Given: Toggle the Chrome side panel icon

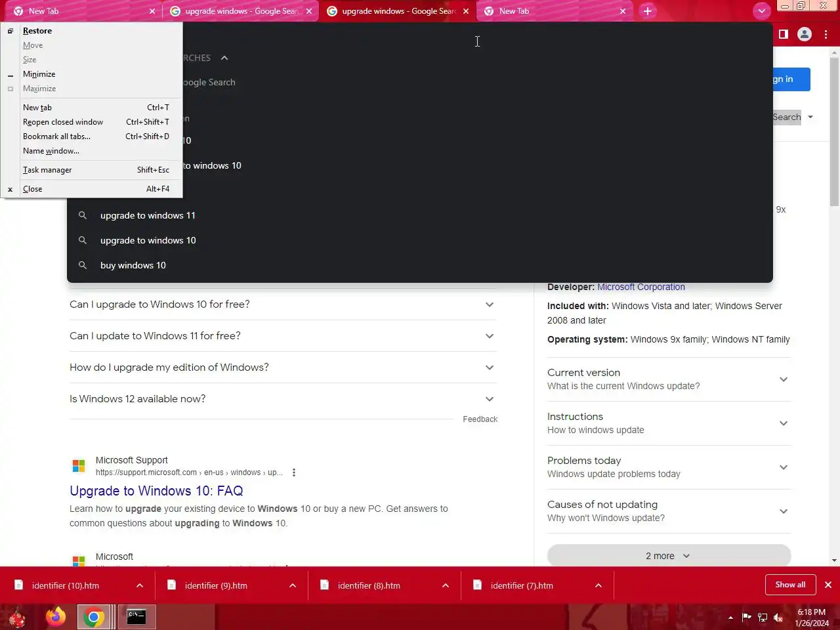Looking at the screenshot, I should tap(783, 34).
